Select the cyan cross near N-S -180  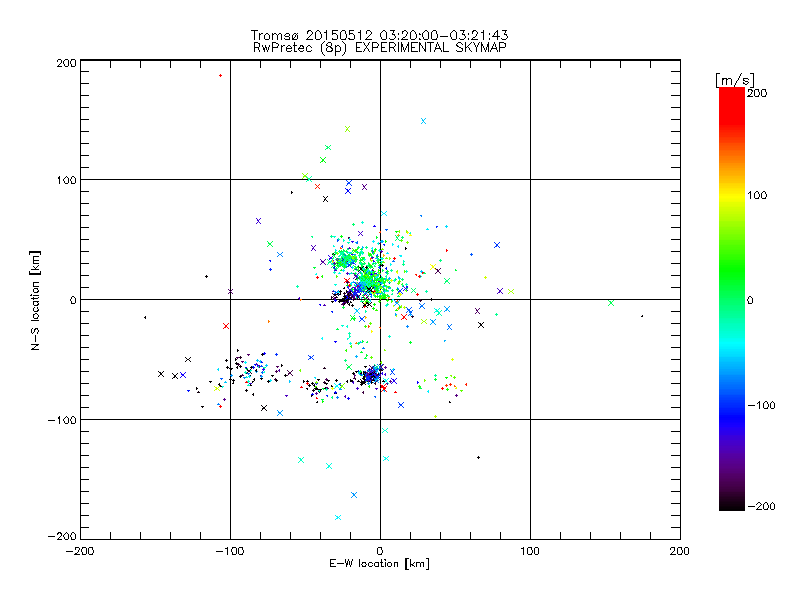[338, 517]
